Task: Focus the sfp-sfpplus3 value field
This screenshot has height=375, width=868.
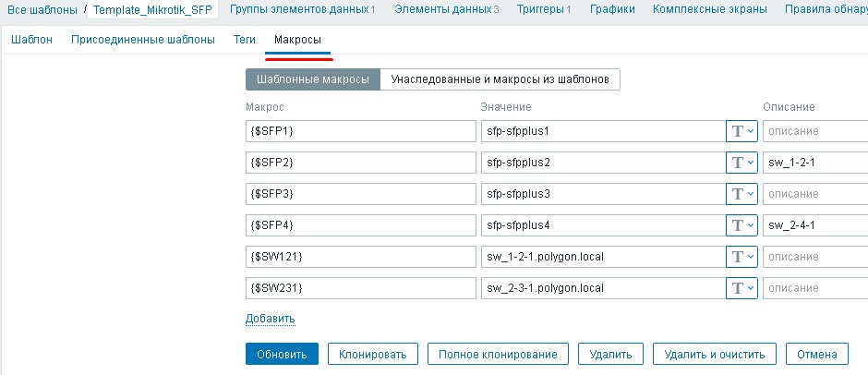Action: pyautogui.click(x=602, y=194)
